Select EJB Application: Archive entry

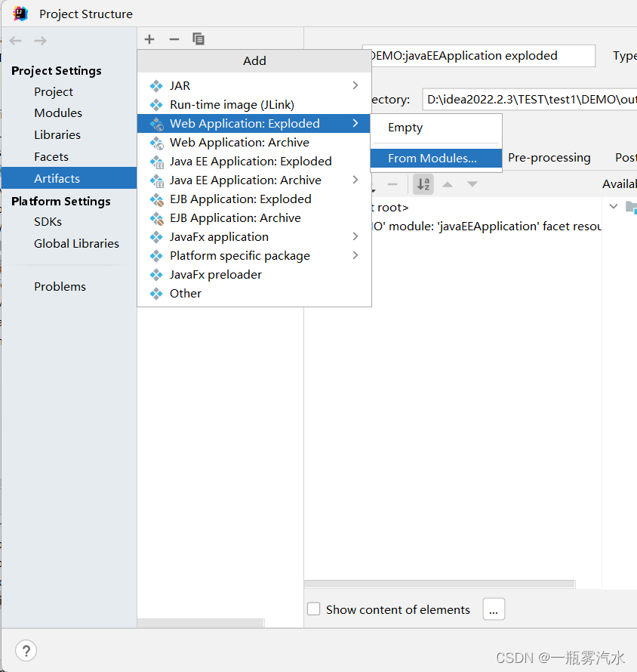coord(254,218)
